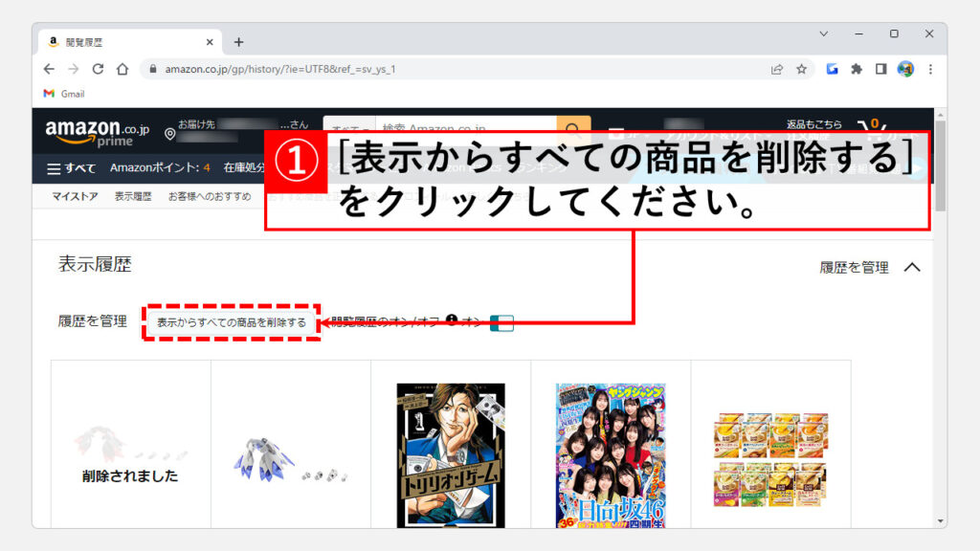The height and width of the screenshot is (551, 980).
Task: Click 表示からすべての商品を削除する button
Action: (x=232, y=322)
